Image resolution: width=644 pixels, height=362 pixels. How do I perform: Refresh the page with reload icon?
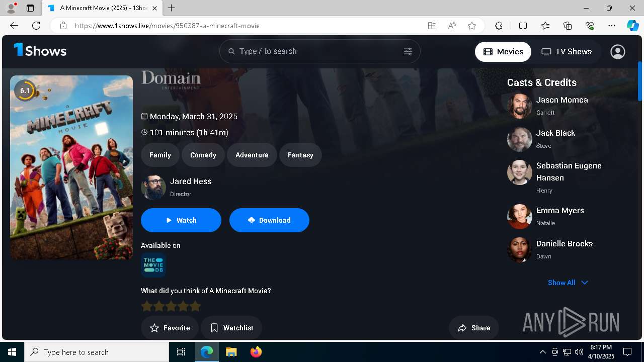click(36, 26)
